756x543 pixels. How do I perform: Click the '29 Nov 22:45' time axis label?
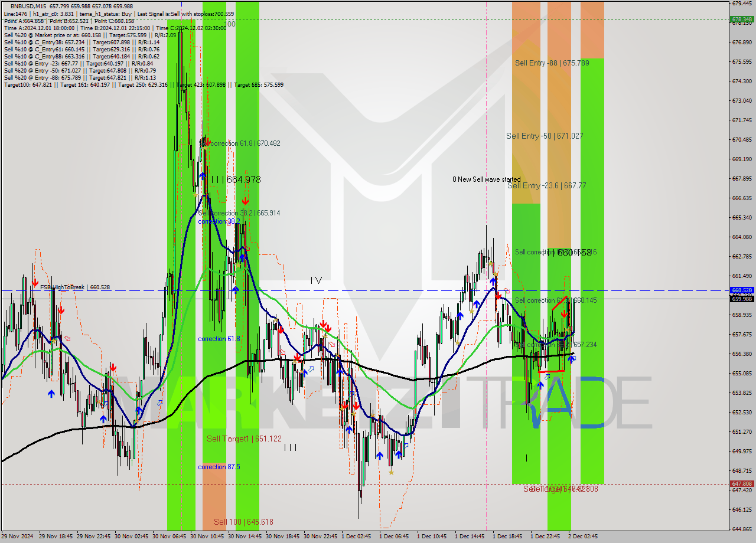click(93, 537)
